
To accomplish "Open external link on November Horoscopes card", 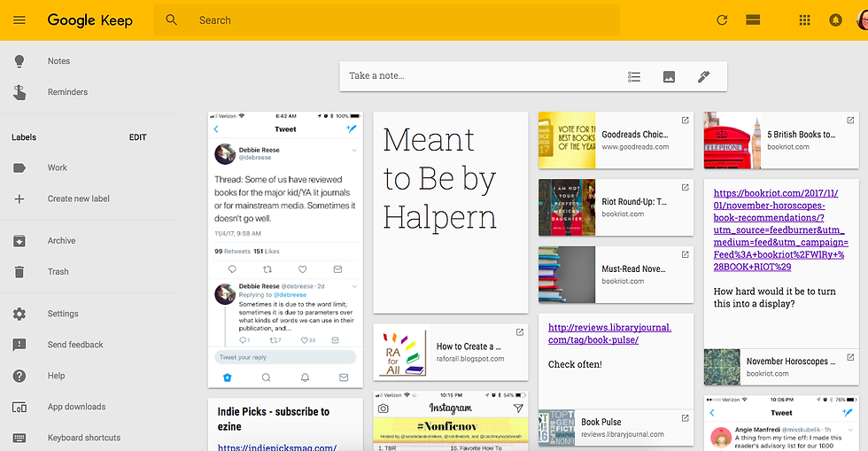I will point(850,357).
